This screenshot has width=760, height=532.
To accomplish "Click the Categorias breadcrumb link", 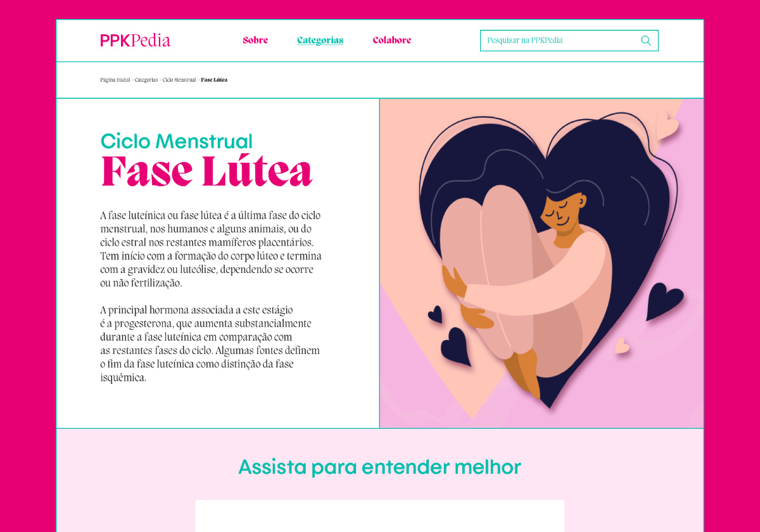I will pyautogui.click(x=146, y=80).
